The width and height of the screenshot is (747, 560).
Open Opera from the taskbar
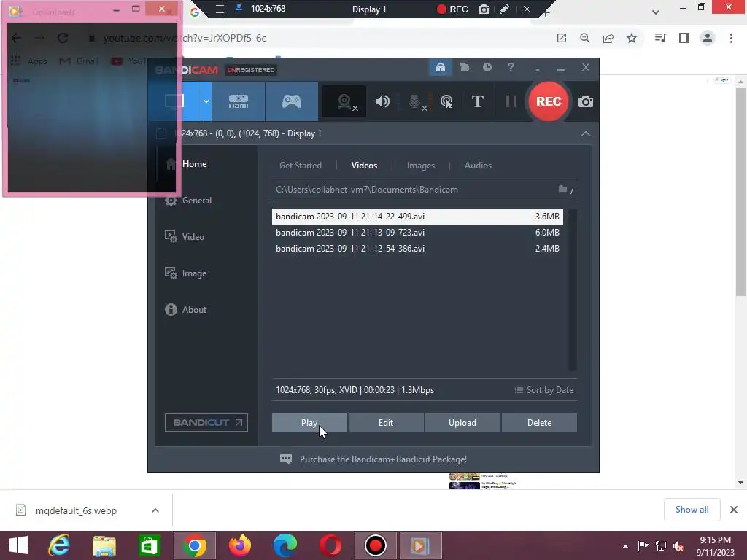(330, 545)
